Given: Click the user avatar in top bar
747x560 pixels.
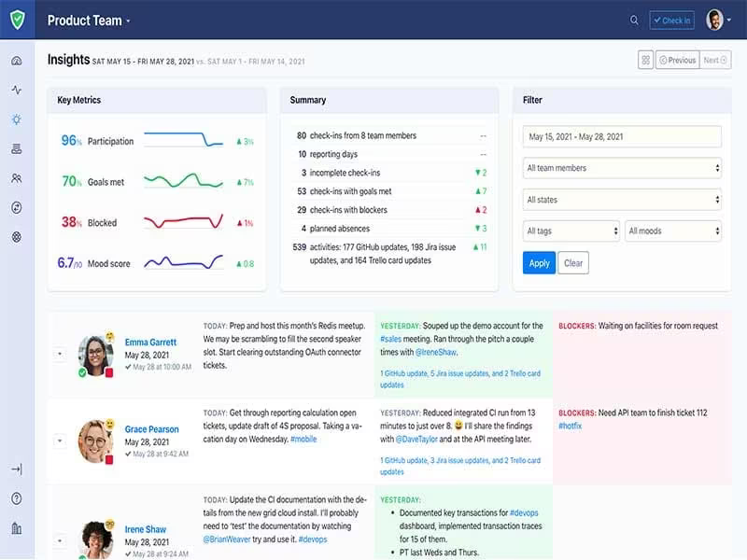Looking at the screenshot, I should [714, 20].
